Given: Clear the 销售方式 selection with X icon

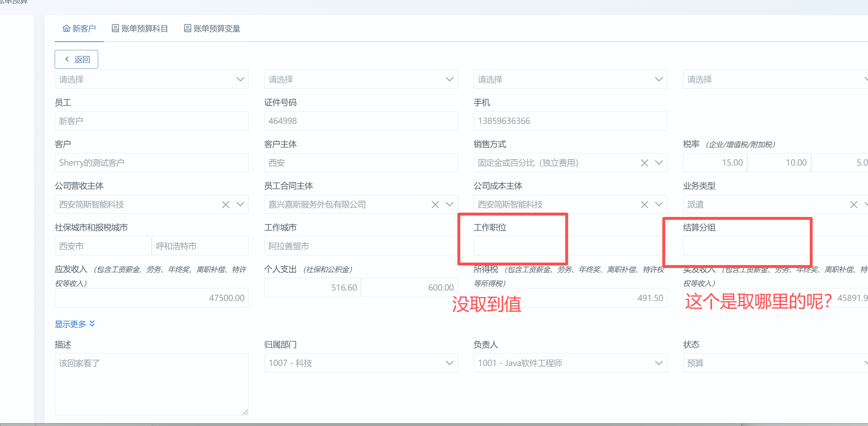Looking at the screenshot, I should tap(644, 163).
